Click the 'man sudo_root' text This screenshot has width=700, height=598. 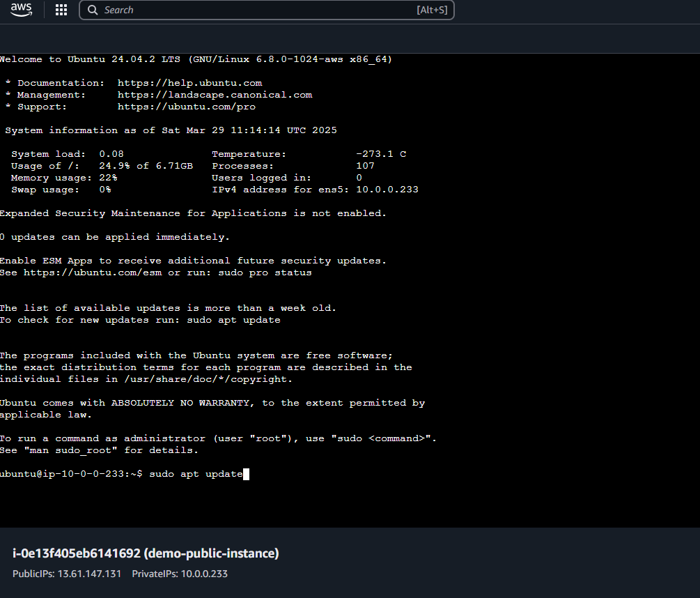pos(71,450)
